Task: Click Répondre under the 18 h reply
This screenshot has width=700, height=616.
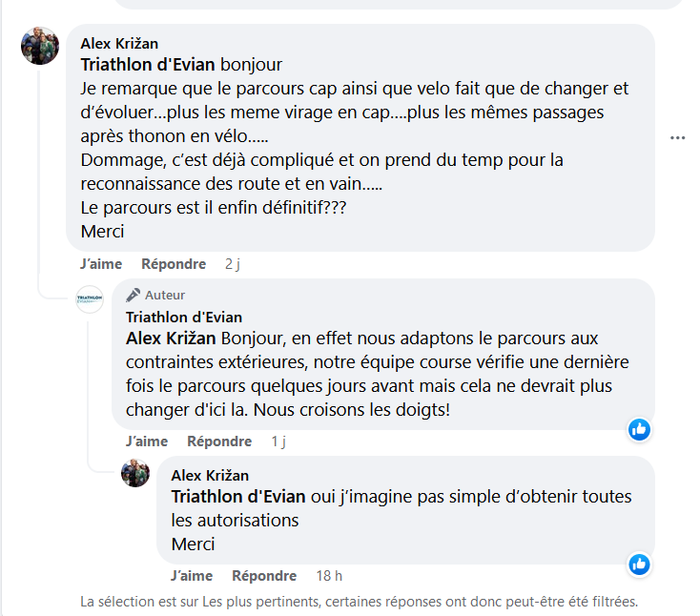Action: (x=264, y=576)
